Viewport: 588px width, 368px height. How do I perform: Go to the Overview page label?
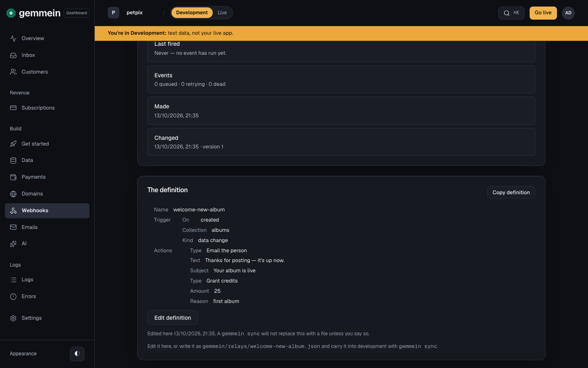coord(33,38)
